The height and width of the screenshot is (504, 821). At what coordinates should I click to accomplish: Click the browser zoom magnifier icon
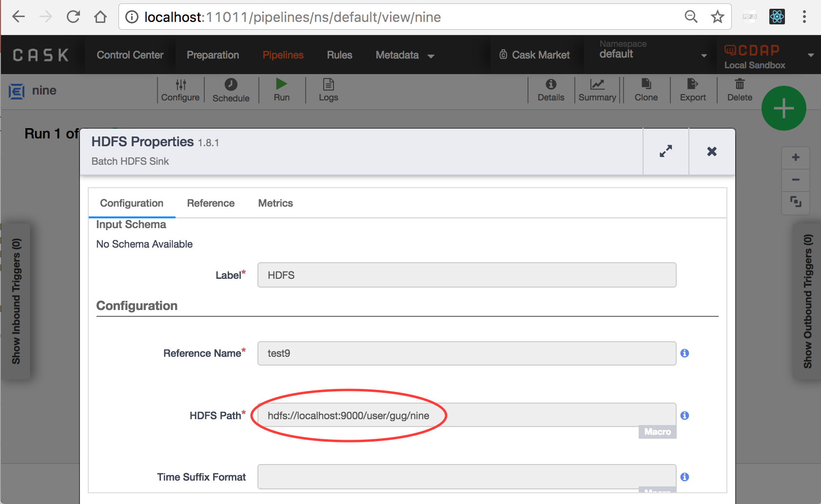tap(691, 17)
